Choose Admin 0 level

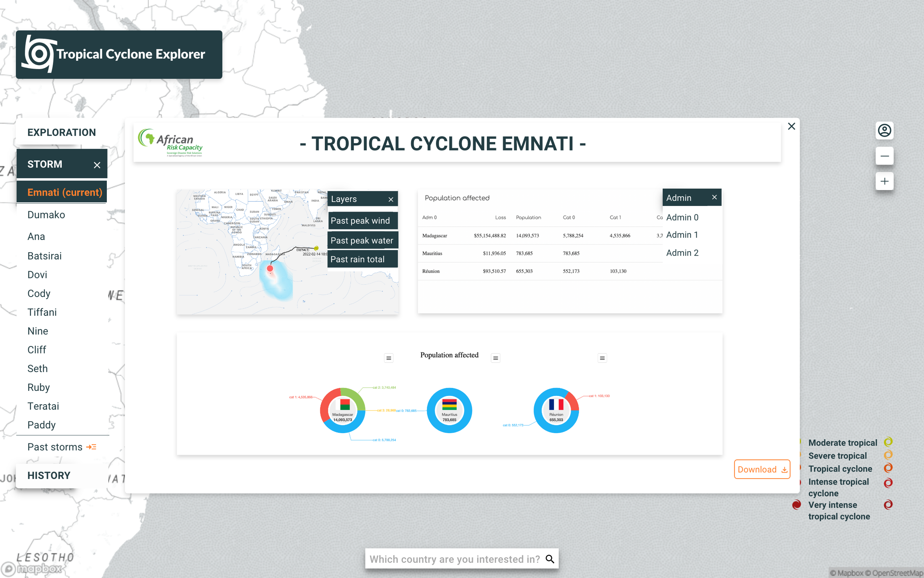(682, 217)
